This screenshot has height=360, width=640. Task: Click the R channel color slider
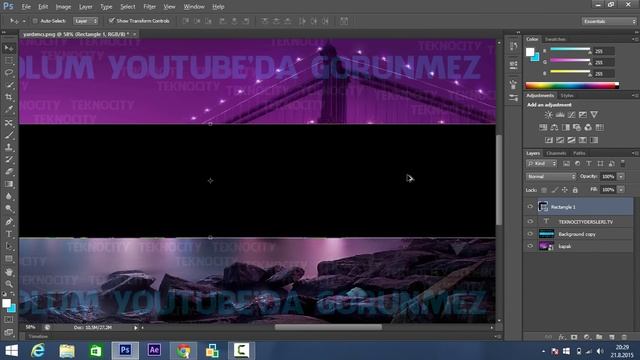pyautogui.click(x=570, y=50)
